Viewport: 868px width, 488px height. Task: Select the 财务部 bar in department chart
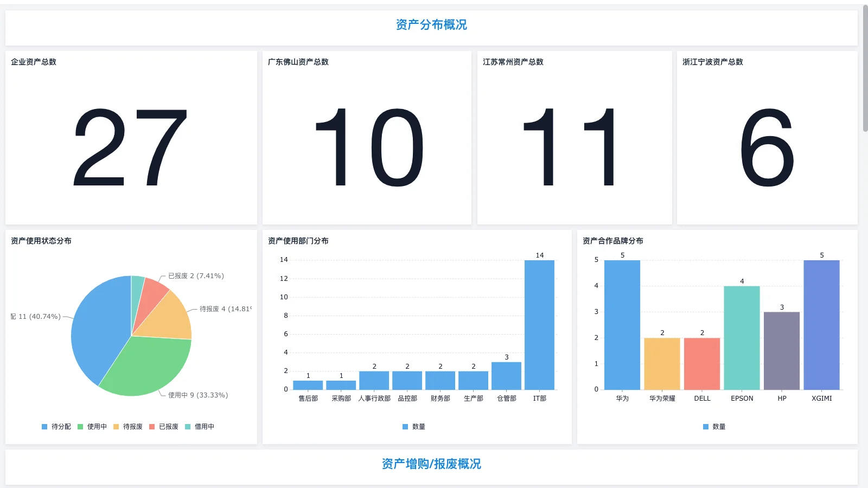pyautogui.click(x=440, y=380)
